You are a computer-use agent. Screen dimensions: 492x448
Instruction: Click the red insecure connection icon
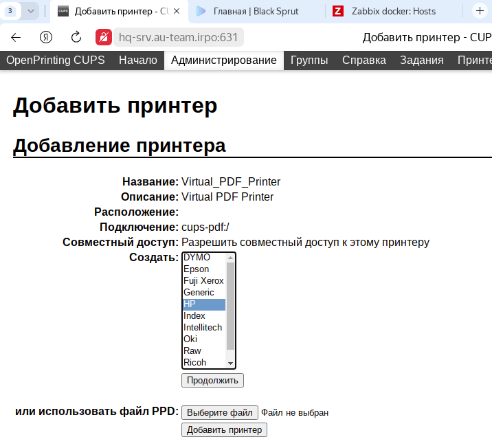pos(104,37)
